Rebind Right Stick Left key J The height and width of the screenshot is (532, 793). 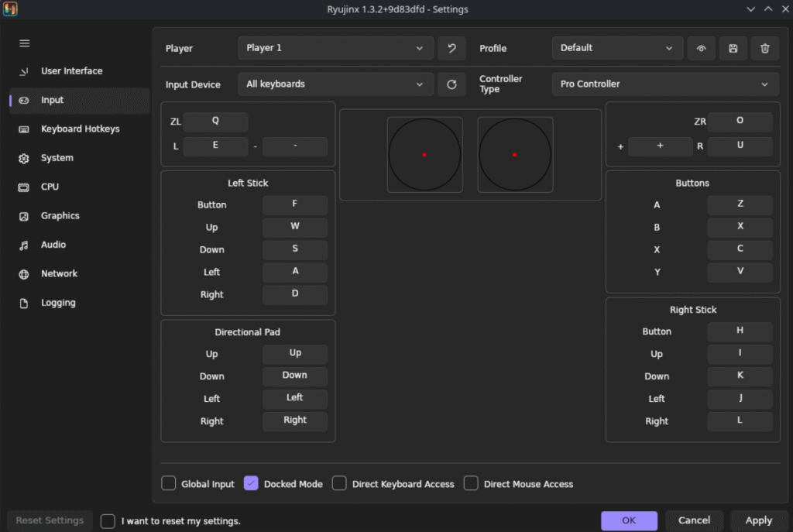pos(740,399)
